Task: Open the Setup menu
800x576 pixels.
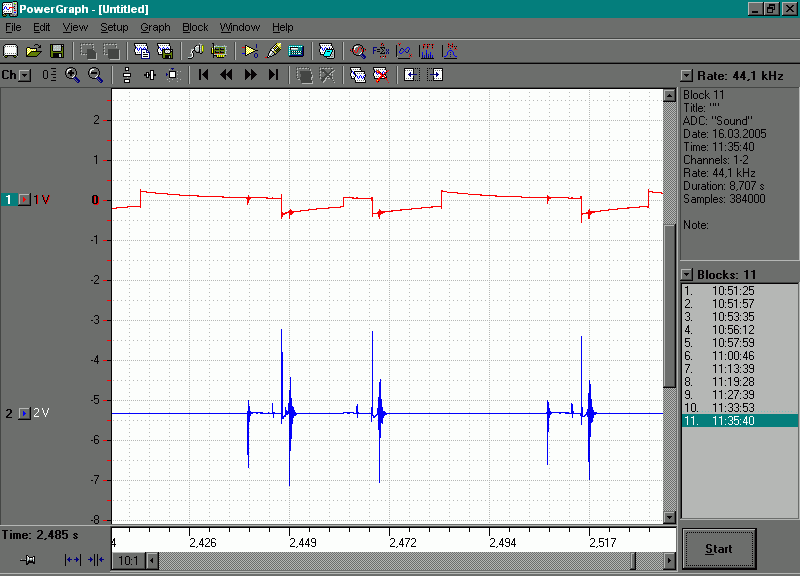Action: click(114, 28)
